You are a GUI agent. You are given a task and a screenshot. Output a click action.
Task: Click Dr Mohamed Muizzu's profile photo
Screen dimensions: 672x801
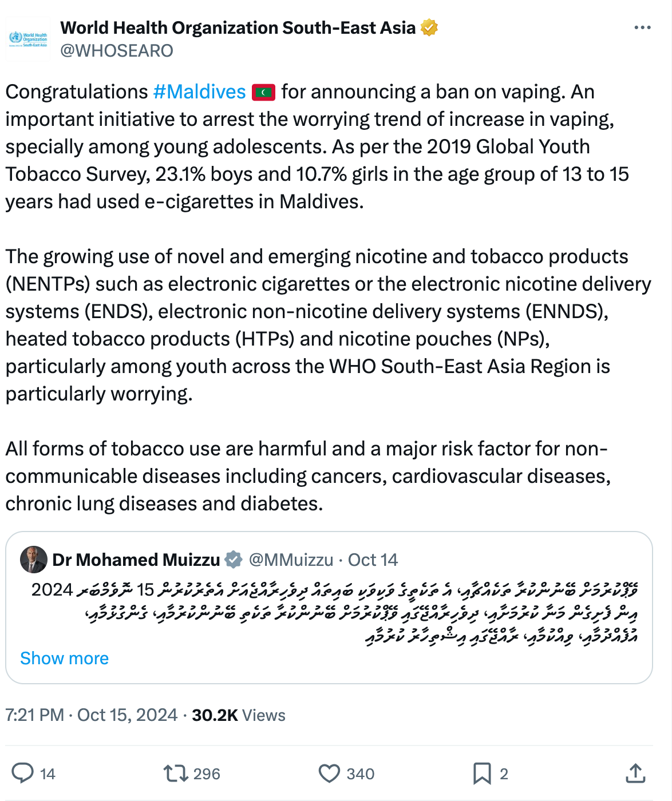(34, 560)
